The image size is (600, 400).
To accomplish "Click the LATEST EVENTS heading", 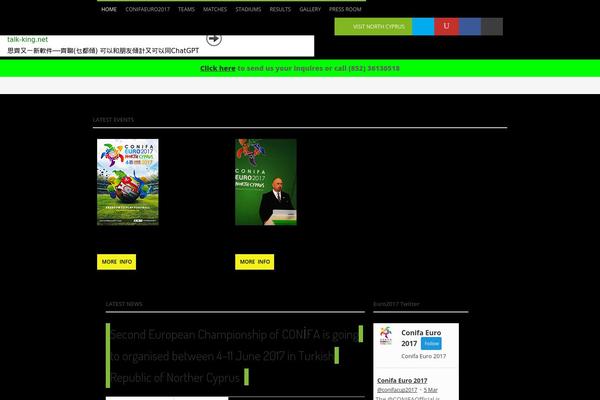I will click(113, 120).
